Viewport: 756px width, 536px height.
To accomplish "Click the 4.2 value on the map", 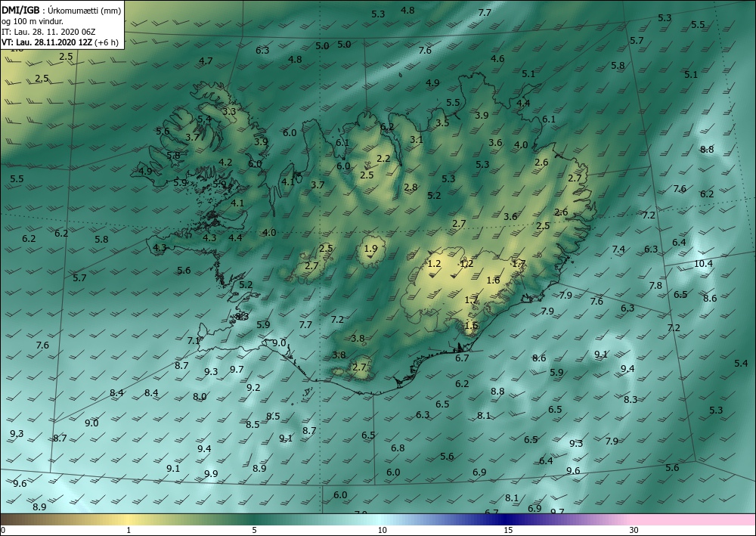I will pos(225,162).
